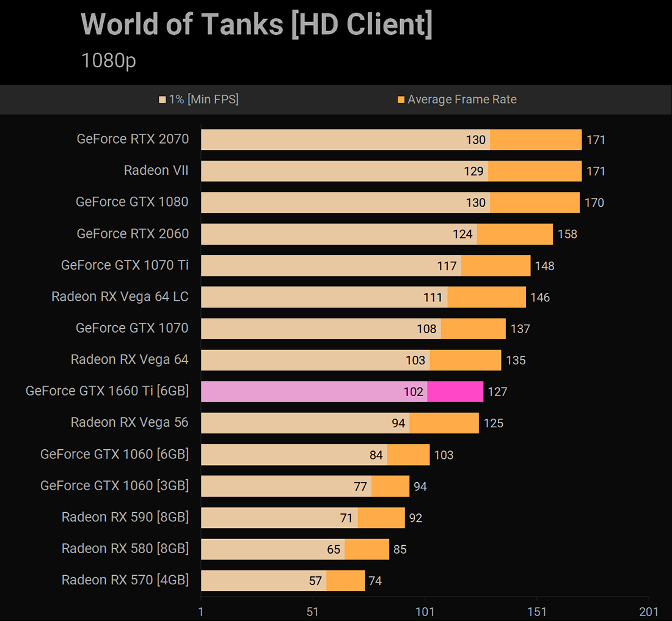Viewport: 672px width, 621px height.
Task: Click the "1080p" resolution subtitle
Action: (x=108, y=61)
